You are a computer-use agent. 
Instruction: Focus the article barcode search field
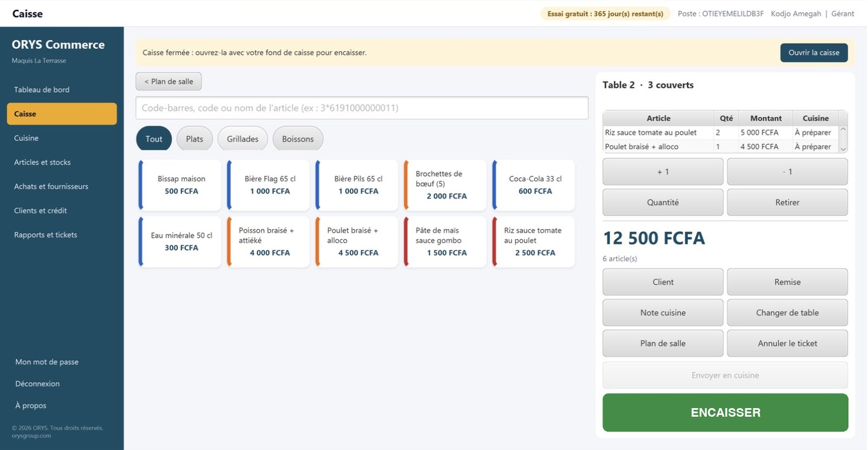pos(362,108)
